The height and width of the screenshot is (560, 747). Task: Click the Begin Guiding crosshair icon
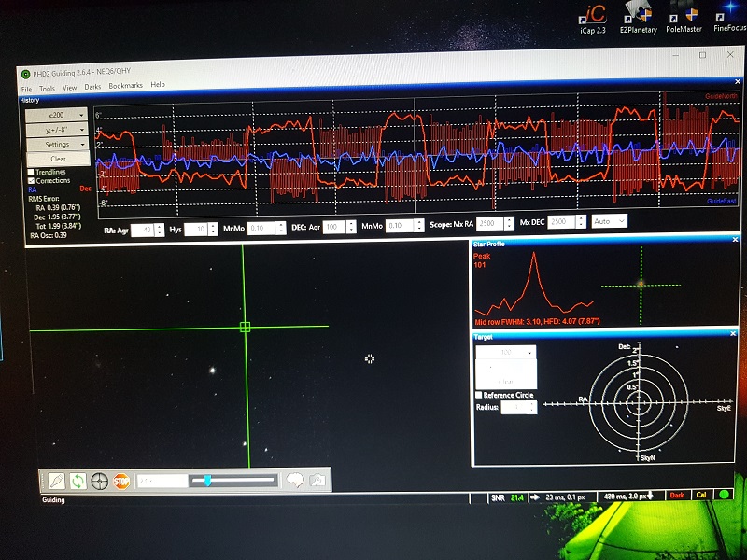99,481
